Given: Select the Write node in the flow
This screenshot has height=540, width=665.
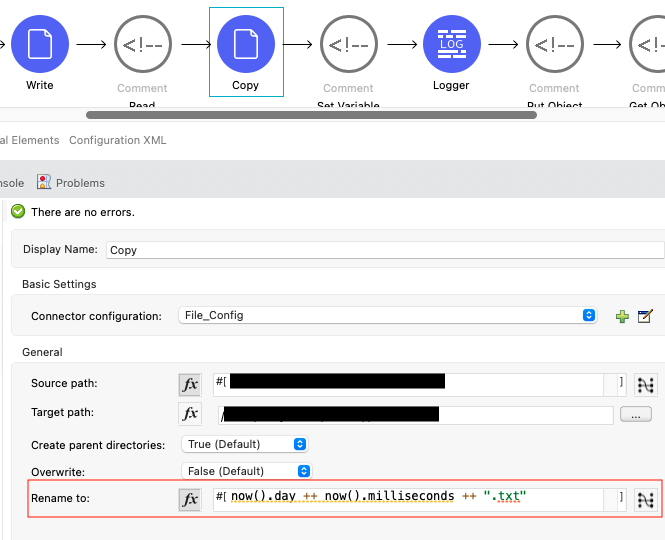Looking at the screenshot, I should (40, 44).
